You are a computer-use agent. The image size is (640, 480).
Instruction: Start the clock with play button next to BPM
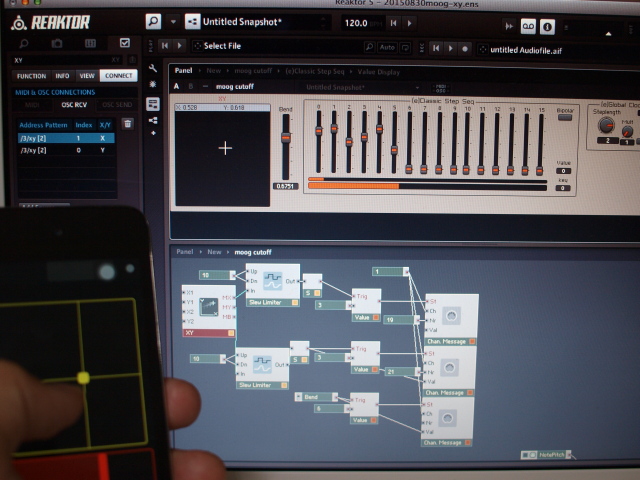[x=409, y=23]
